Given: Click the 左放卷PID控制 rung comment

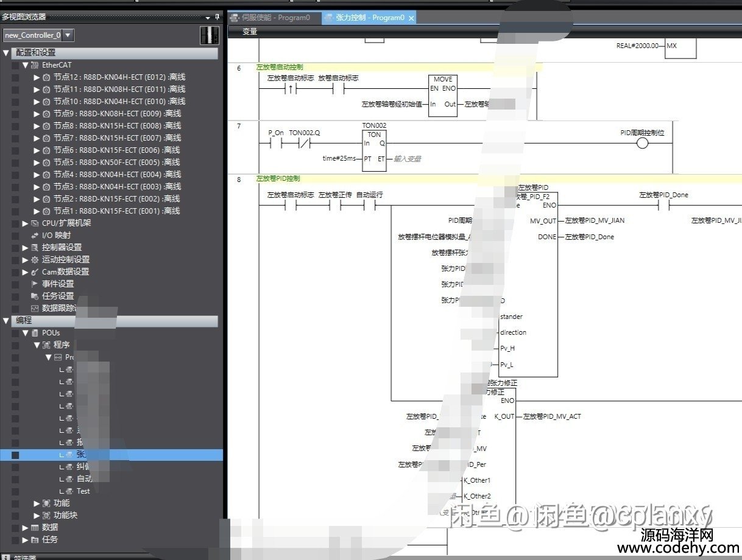Looking at the screenshot, I should 278,179.
